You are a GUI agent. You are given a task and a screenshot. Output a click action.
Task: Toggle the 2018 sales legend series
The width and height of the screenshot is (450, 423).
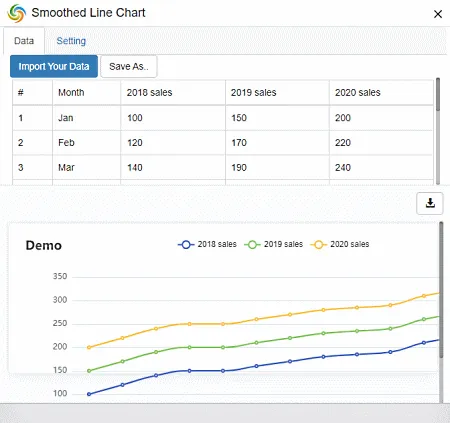pos(207,244)
